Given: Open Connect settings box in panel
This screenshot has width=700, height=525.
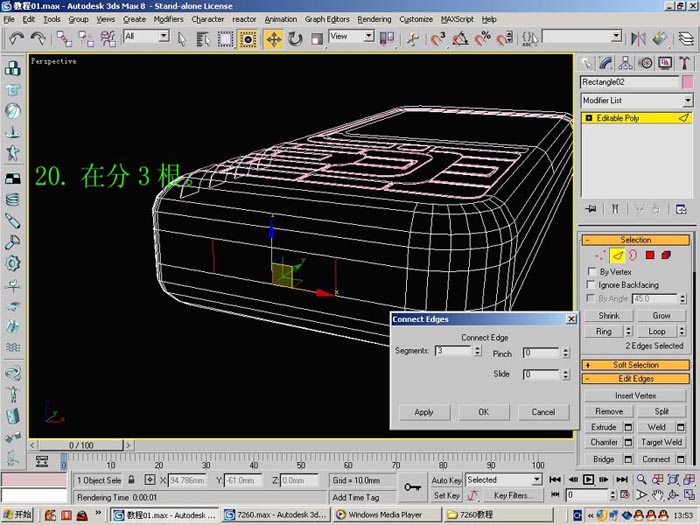Looking at the screenshot, I should click(681, 459).
